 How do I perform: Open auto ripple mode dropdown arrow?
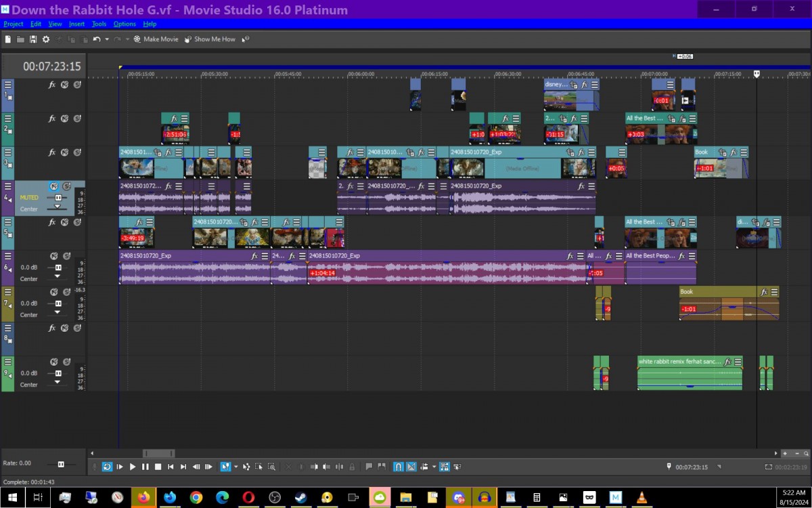point(434,467)
